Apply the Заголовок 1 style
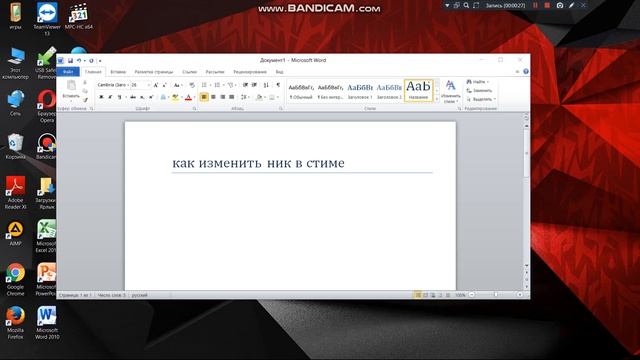640x360 pixels. click(360, 91)
